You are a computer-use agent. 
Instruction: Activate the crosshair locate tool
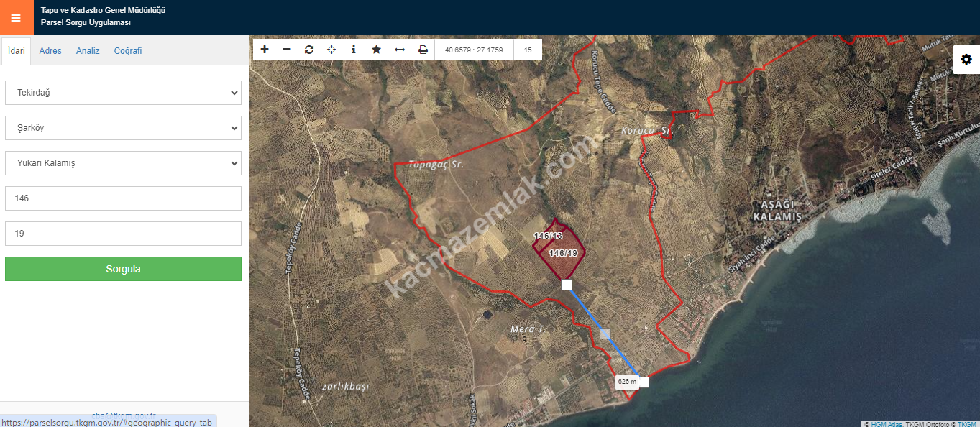pyautogui.click(x=331, y=50)
